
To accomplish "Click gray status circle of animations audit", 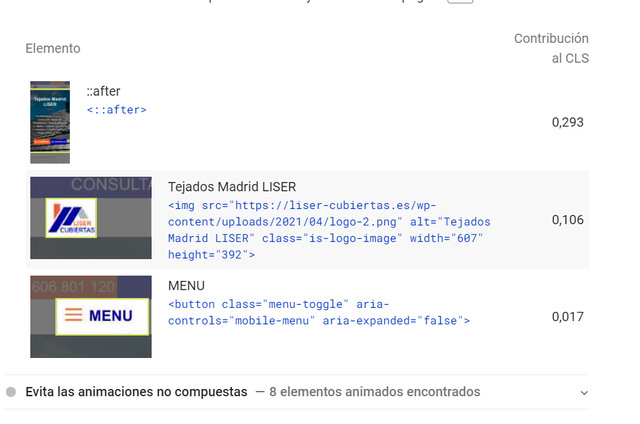I will click(x=11, y=392).
